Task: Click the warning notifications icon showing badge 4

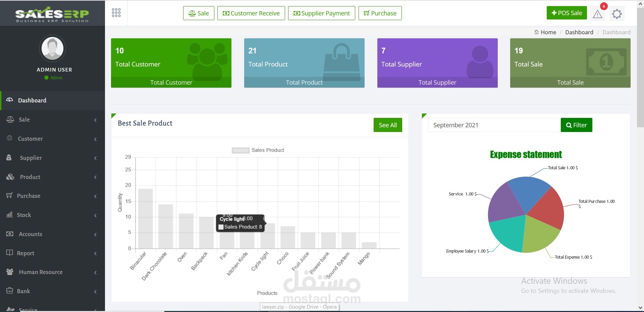Action: pos(597,14)
